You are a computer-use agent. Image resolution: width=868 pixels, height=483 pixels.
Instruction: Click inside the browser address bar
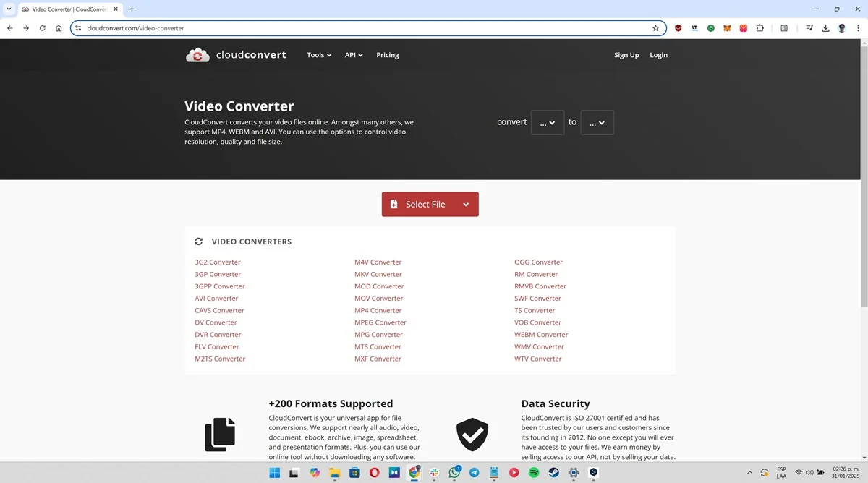(217, 27)
